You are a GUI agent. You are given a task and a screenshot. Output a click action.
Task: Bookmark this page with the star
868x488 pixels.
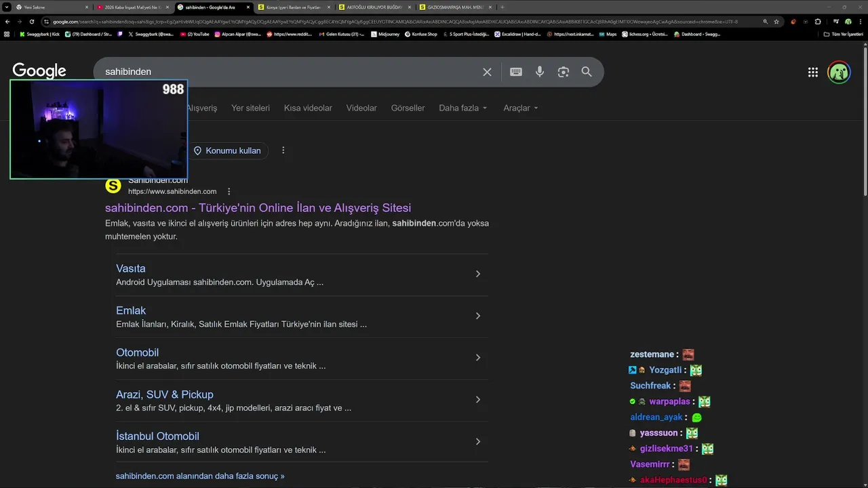776,22
